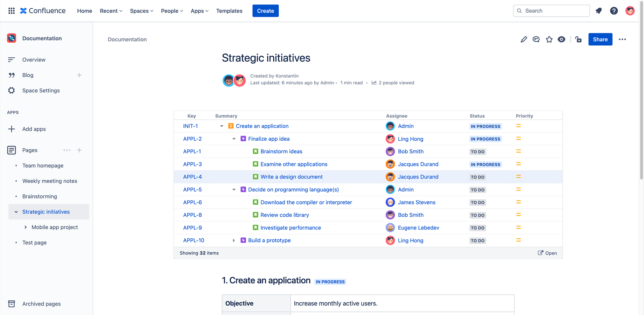Screen dimensions: 644x315
Task: Open page restrictions lock icon
Action: (579, 40)
